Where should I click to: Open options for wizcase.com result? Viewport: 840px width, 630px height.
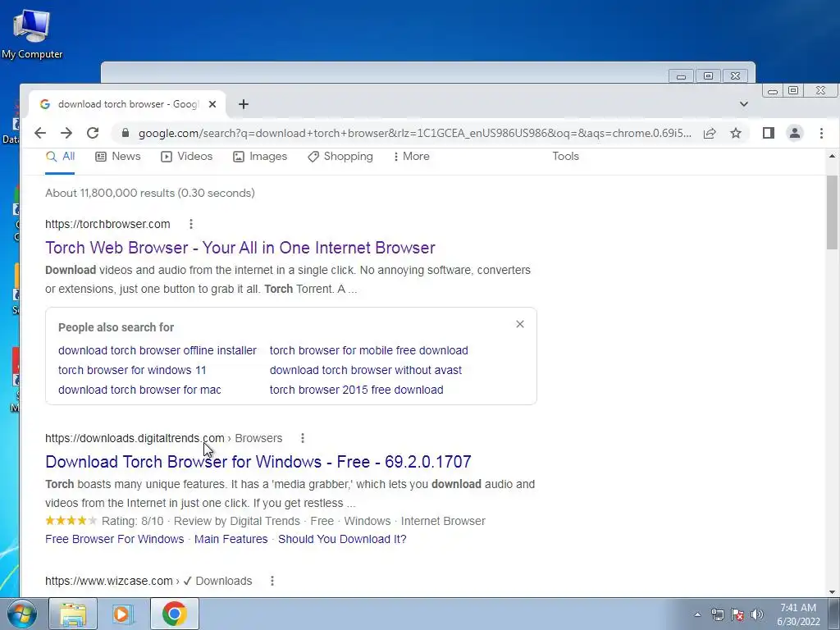[272, 581]
